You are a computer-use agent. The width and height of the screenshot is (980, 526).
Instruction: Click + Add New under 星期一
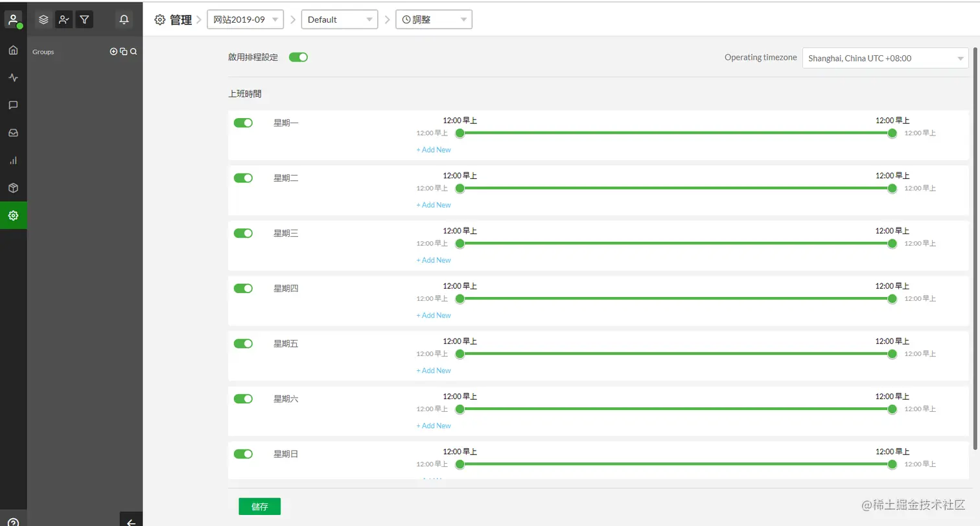pos(434,150)
